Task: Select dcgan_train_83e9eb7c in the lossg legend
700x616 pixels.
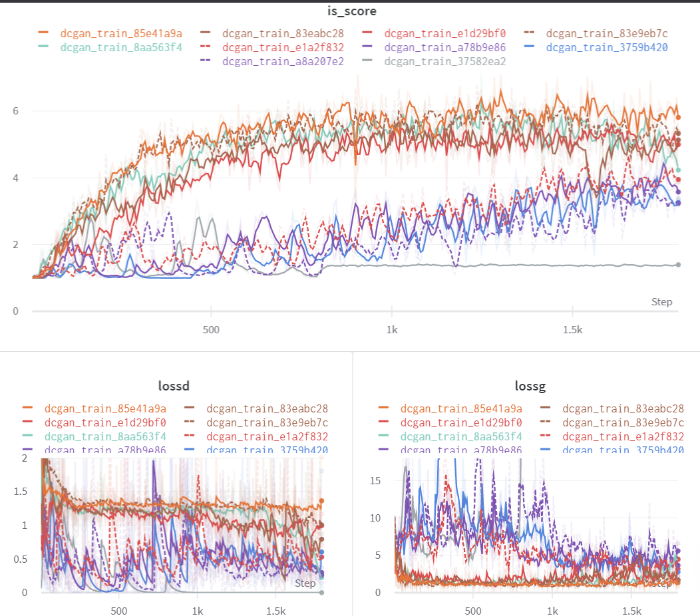Action: click(x=623, y=422)
